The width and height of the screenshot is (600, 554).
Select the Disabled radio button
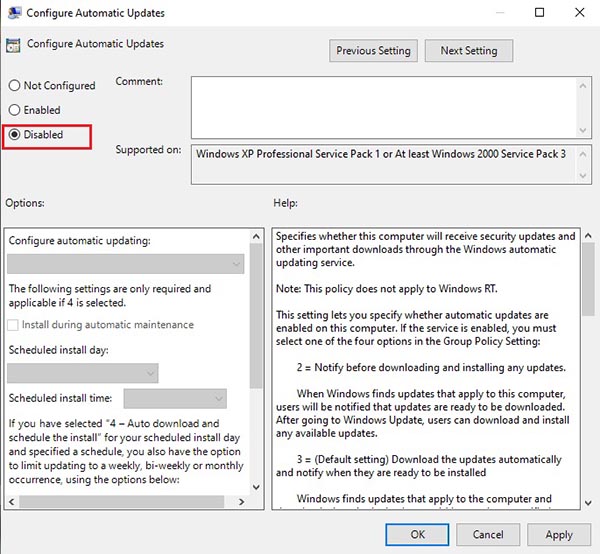14,134
